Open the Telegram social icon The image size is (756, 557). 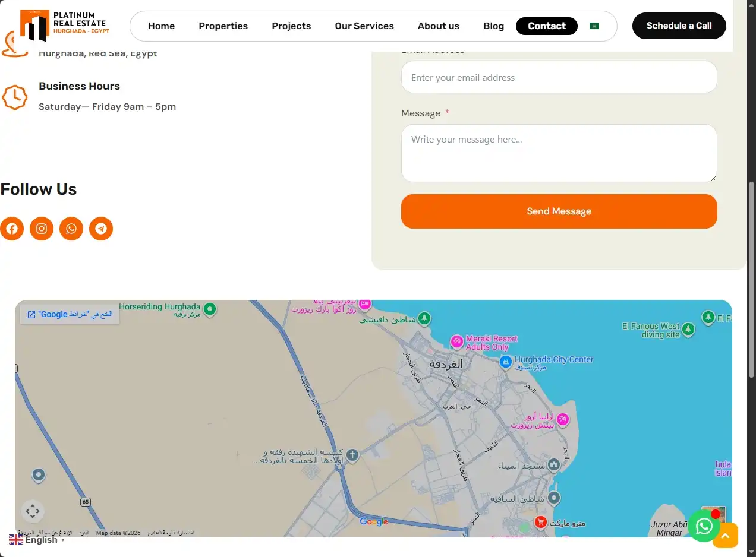point(101,229)
